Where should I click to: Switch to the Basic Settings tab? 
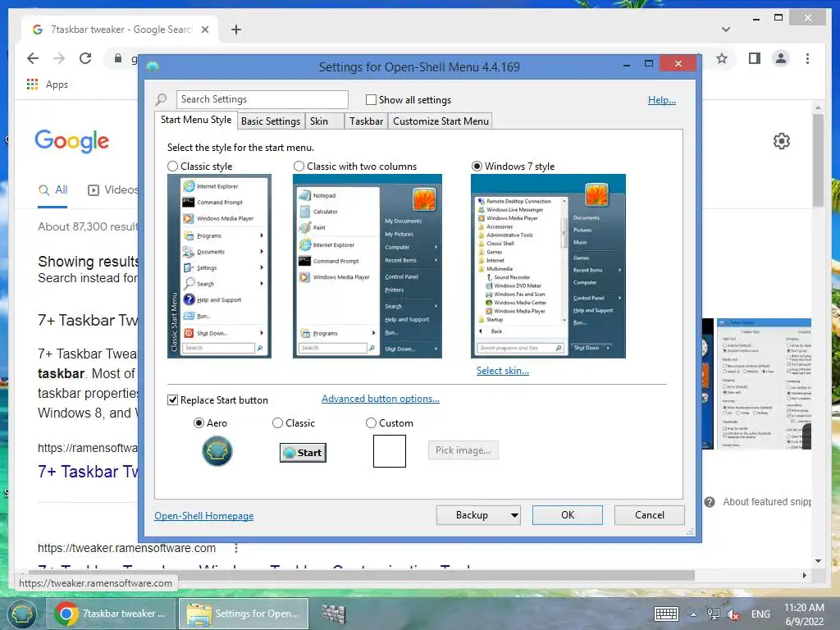click(271, 121)
